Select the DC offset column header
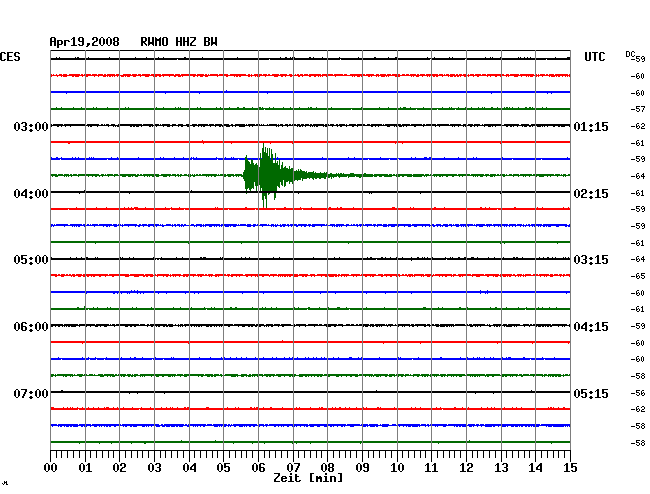The image size is (650, 494). pos(630,54)
